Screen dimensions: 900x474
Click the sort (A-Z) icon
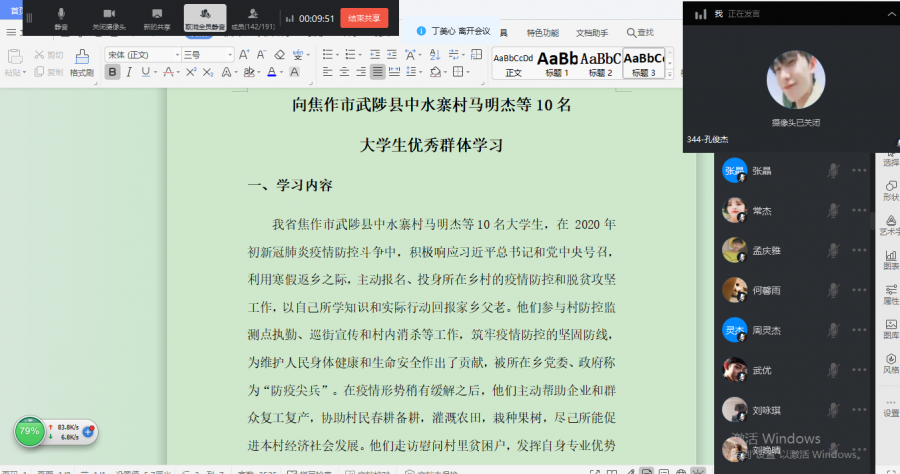tap(435, 55)
